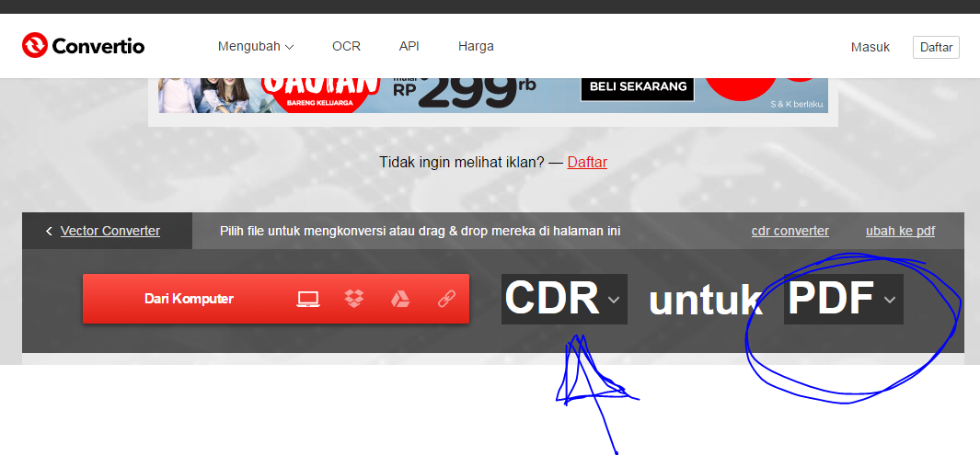The height and width of the screenshot is (455, 980).
Task: Click the family promo banner image
Action: pos(493,96)
